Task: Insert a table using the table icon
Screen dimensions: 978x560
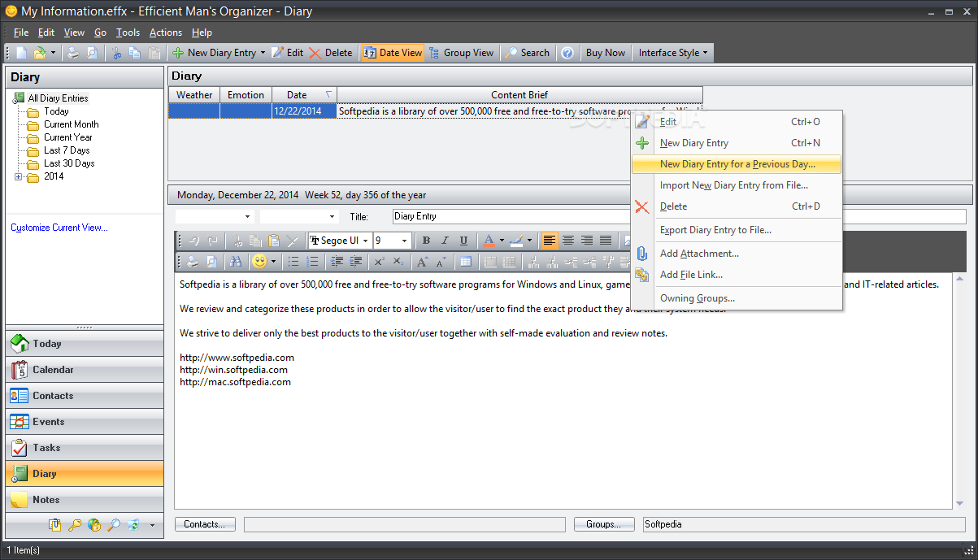Action: [x=465, y=262]
